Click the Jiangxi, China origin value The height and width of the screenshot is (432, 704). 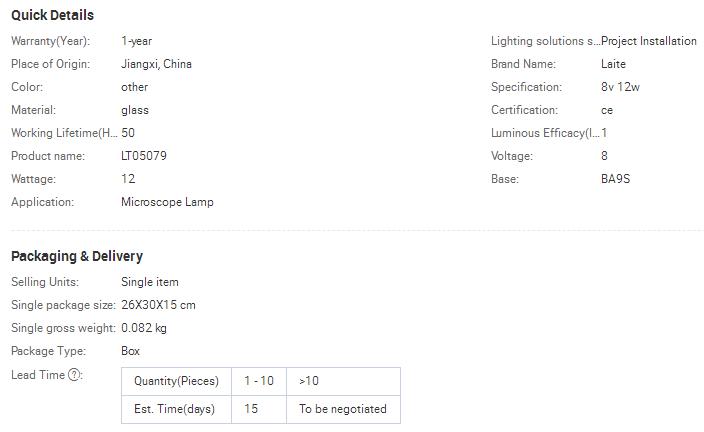[x=156, y=64]
